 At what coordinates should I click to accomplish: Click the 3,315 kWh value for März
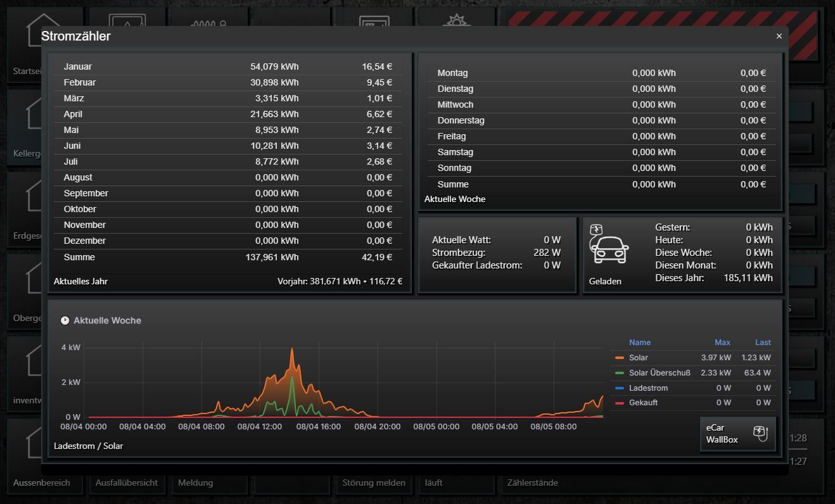click(x=277, y=98)
